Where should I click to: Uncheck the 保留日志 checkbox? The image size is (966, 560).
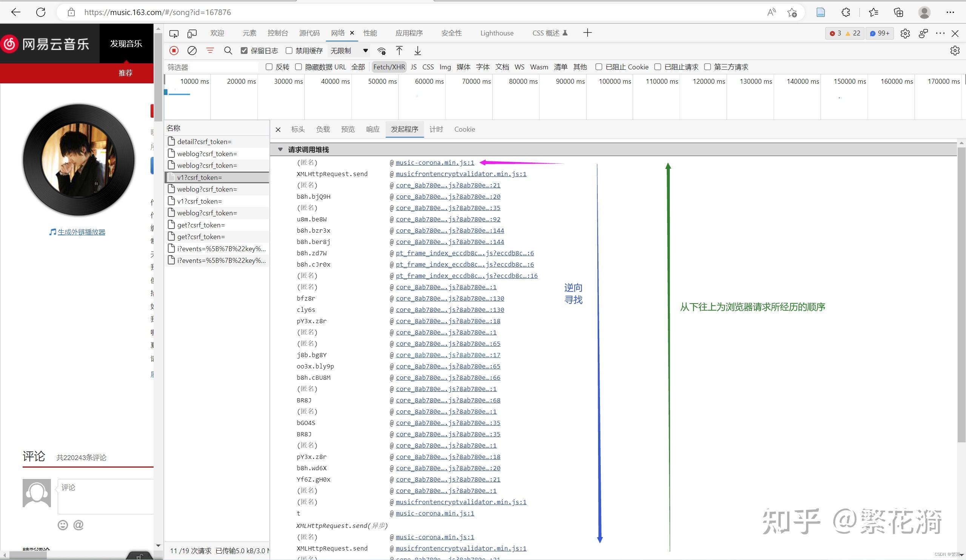tap(244, 51)
